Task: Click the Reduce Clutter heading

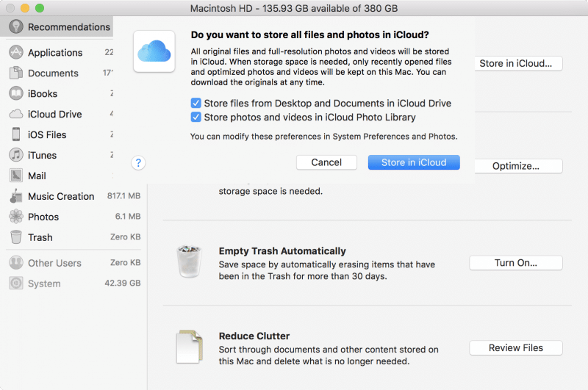Action: click(254, 336)
